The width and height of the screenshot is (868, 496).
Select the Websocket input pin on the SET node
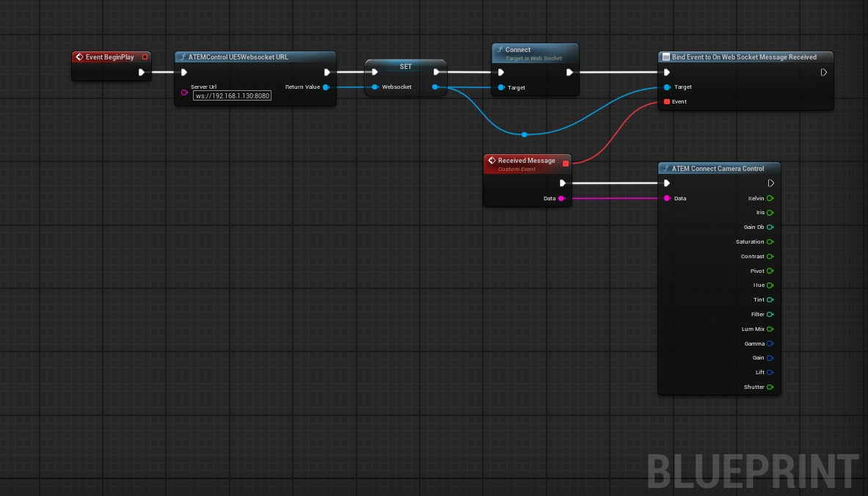[375, 87]
